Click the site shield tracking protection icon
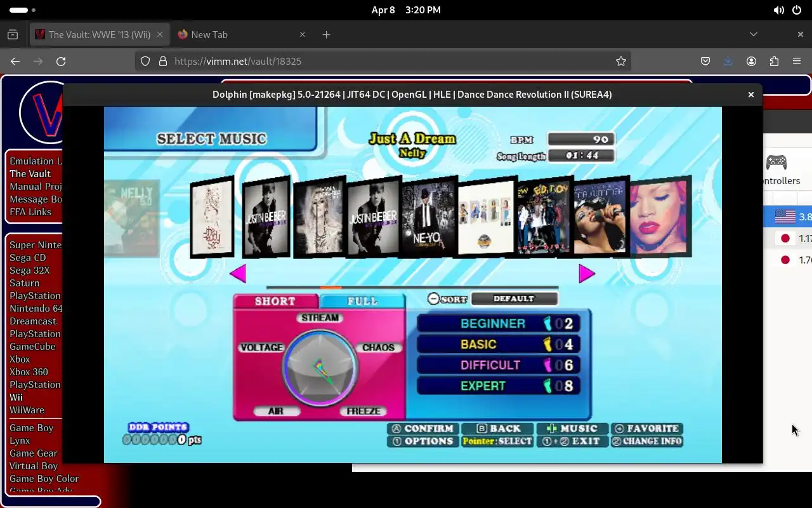Viewport: 812px width, 508px height. point(145,61)
